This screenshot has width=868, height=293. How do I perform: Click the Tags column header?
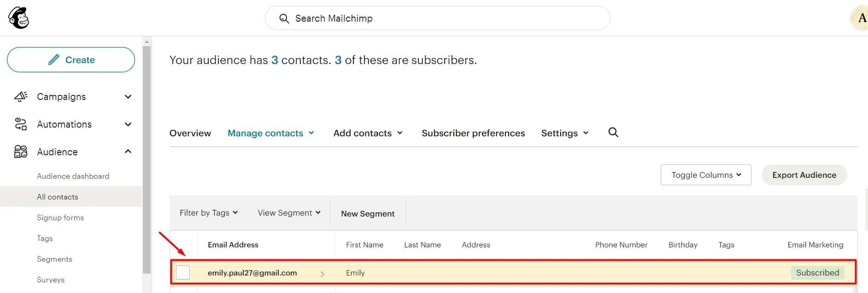coord(726,245)
